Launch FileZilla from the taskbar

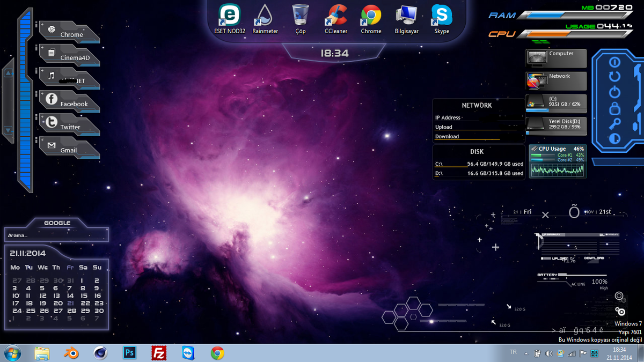click(x=159, y=353)
